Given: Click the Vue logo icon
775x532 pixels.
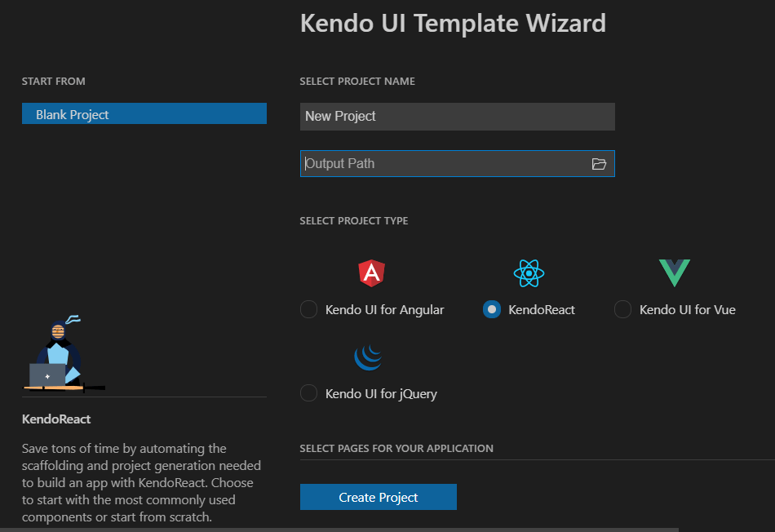Looking at the screenshot, I should coord(674,273).
